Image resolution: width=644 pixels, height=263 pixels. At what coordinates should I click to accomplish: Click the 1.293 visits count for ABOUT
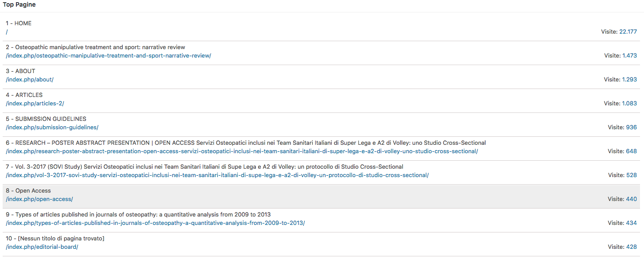pos(629,80)
